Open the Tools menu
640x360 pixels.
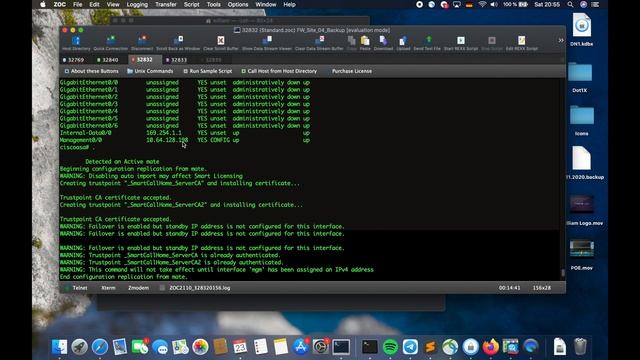coord(213,4)
